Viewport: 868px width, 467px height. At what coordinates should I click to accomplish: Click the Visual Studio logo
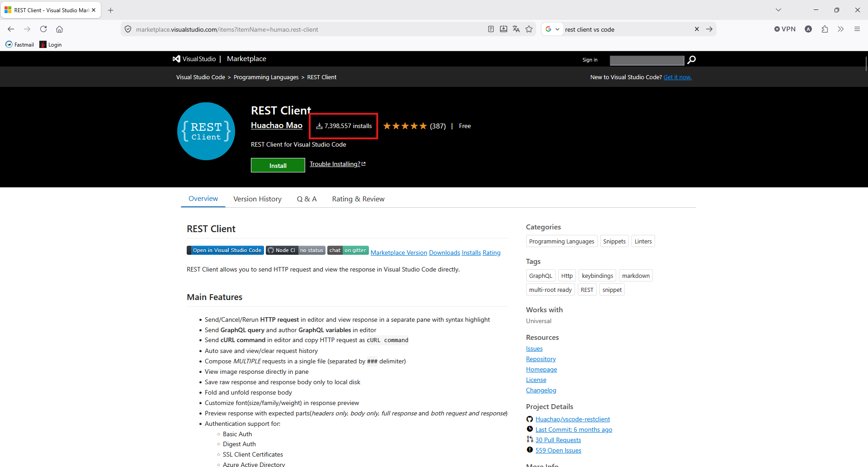(194, 59)
